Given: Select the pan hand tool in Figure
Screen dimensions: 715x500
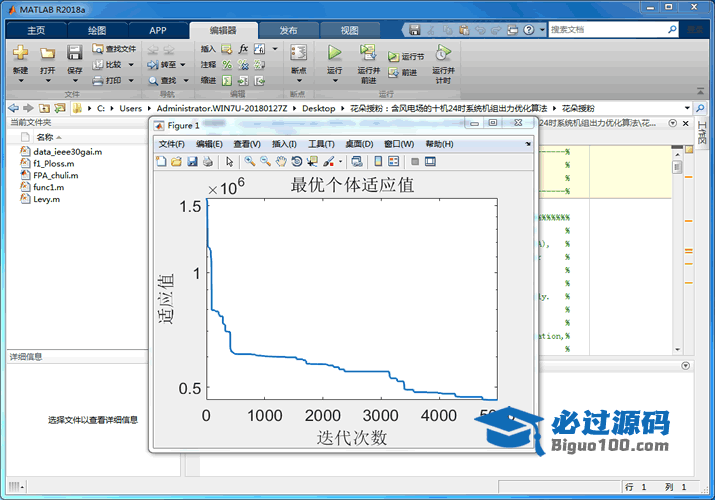Looking at the screenshot, I should [x=281, y=161].
